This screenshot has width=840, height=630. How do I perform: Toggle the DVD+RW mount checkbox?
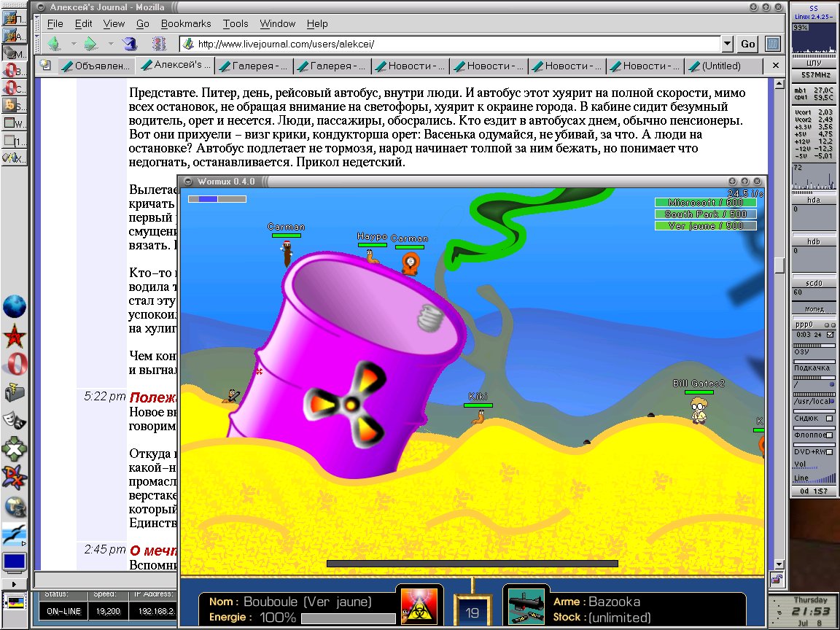pos(829,452)
